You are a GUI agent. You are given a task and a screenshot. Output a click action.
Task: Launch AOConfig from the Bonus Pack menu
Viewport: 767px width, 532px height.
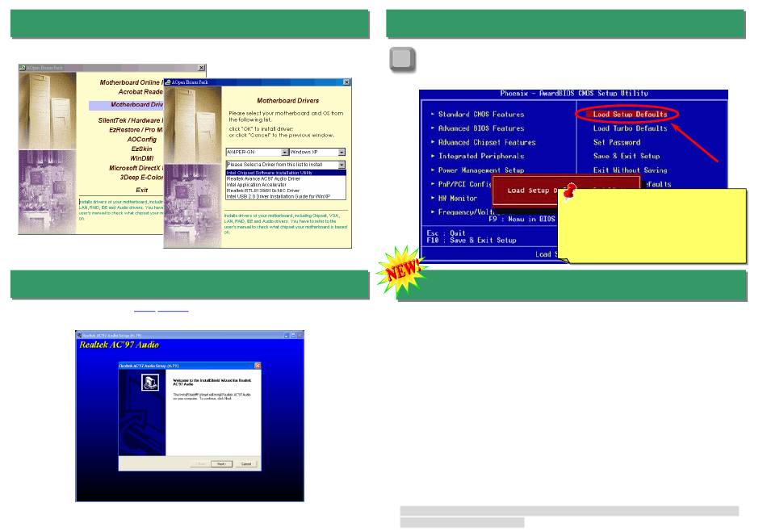tap(142, 140)
